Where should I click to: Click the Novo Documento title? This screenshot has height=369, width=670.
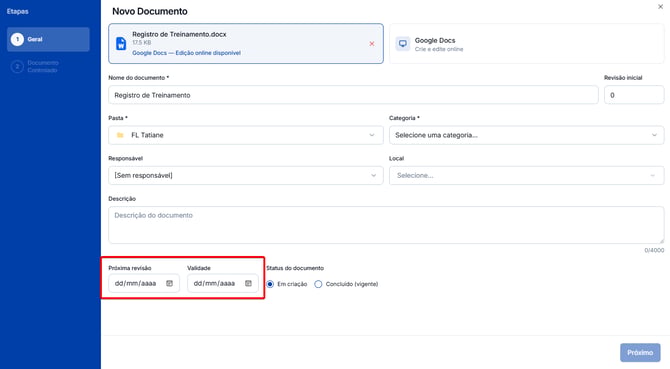coord(150,12)
